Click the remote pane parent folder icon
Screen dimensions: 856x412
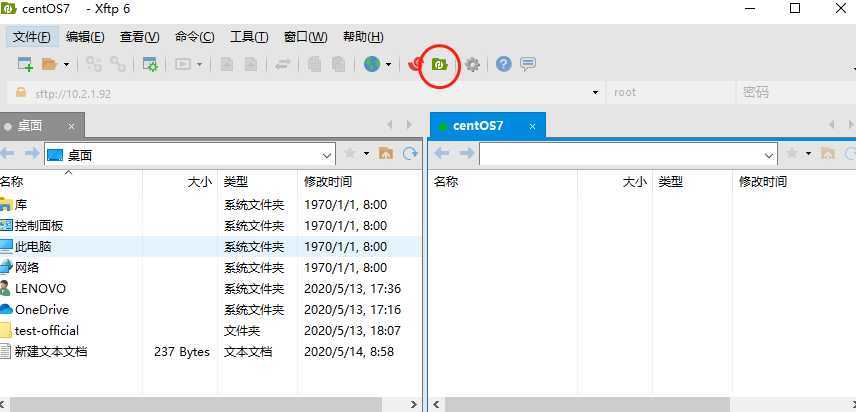tap(828, 154)
